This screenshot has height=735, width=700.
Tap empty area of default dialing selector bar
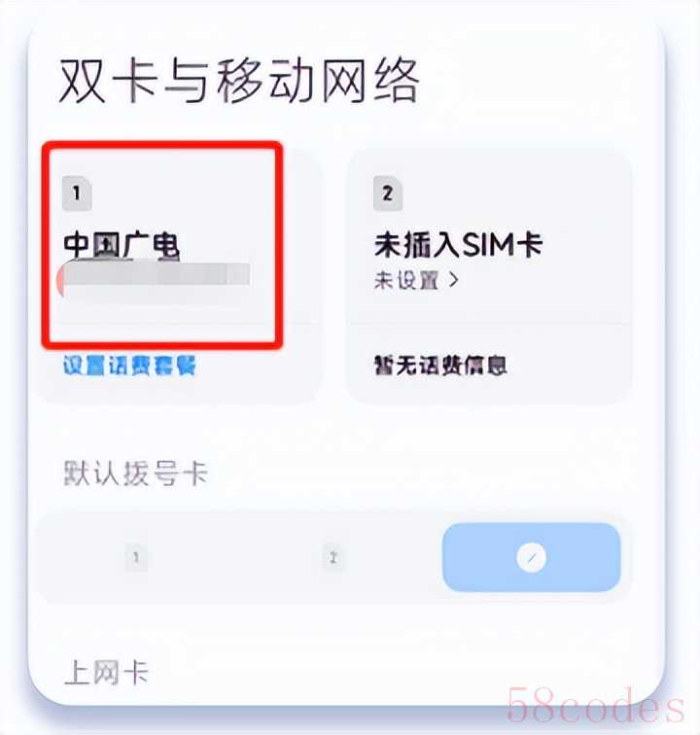(x=234, y=557)
